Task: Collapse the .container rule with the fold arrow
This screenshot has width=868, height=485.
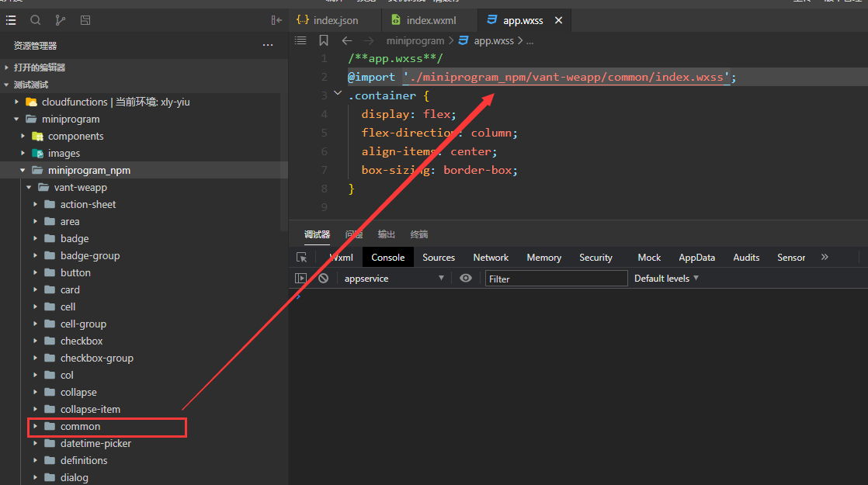Action: pos(337,92)
